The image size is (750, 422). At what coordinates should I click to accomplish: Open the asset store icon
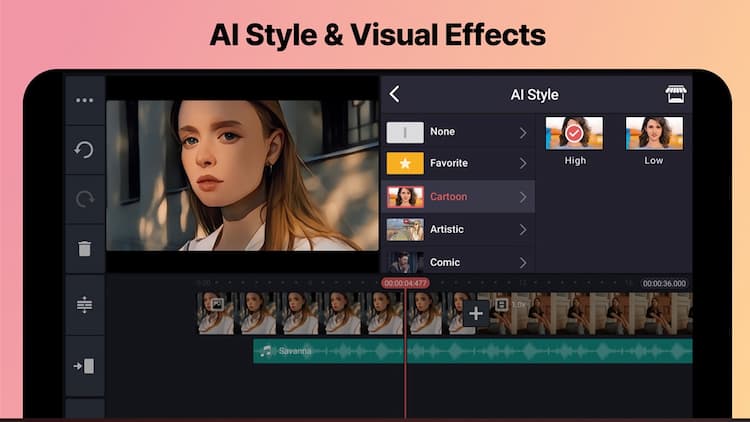(676, 94)
